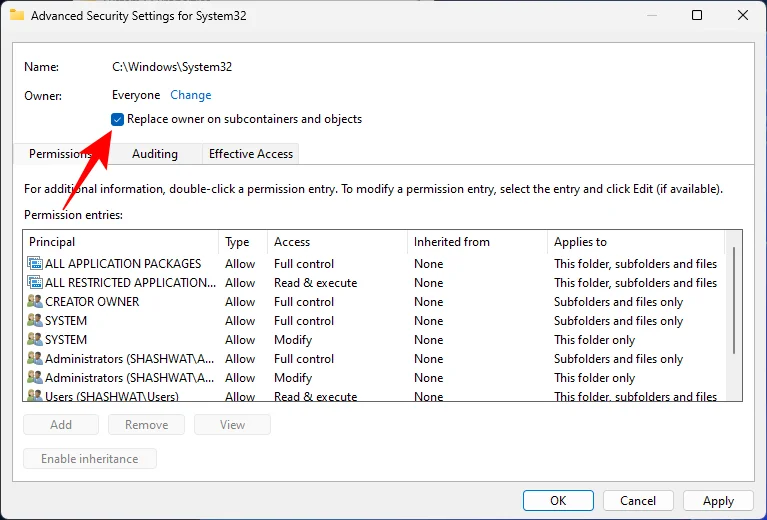The height and width of the screenshot is (520, 767).
Task: Click the CREATOR OWNER users icon
Action: click(35, 302)
